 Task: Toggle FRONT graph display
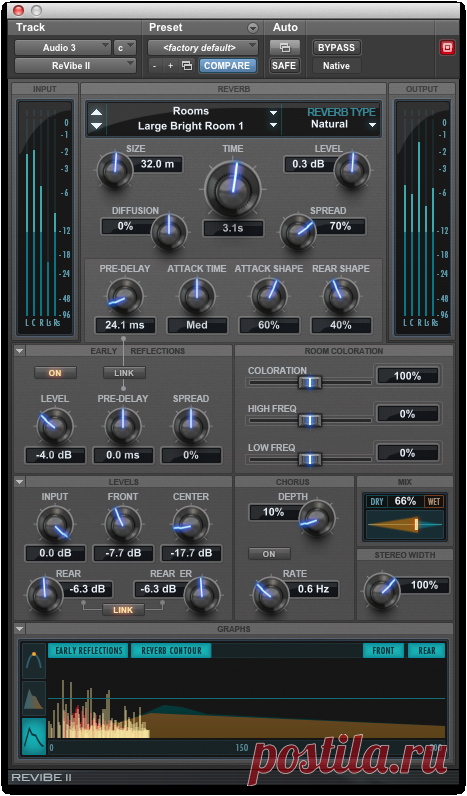click(x=383, y=650)
